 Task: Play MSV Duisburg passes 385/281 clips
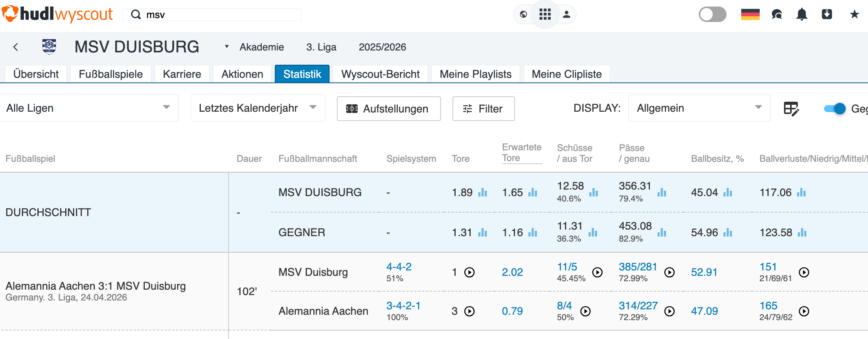[670, 272]
